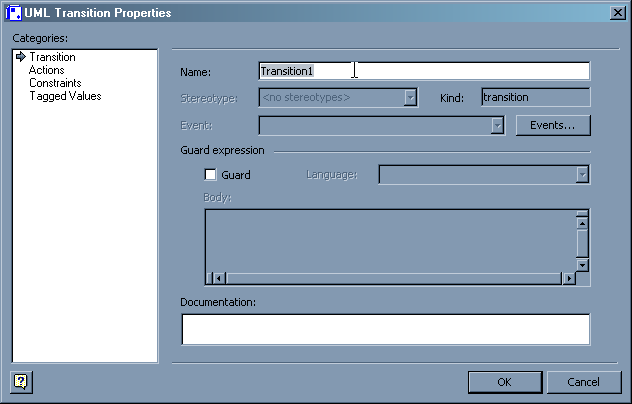
Task: Confirm with the OK button
Action: click(x=505, y=382)
